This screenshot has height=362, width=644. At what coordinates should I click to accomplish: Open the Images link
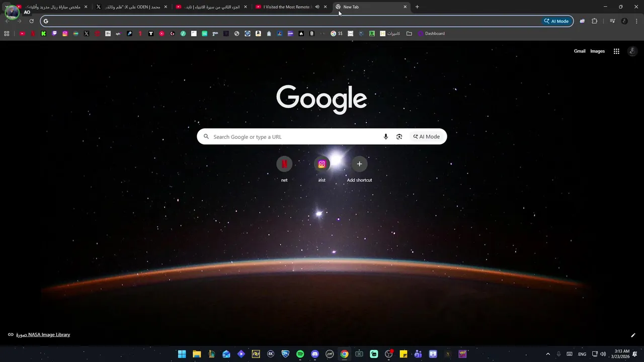pos(597,51)
